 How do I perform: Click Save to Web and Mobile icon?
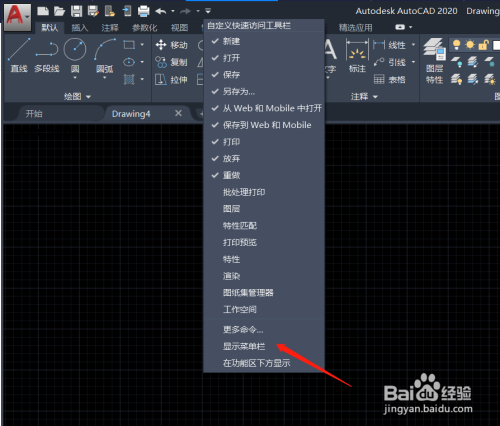pyautogui.click(x=127, y=11)
